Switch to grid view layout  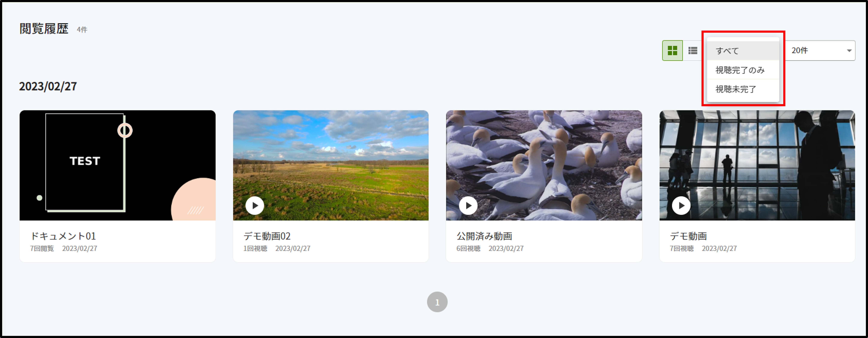pyautogui.click(x=672, y=50)
